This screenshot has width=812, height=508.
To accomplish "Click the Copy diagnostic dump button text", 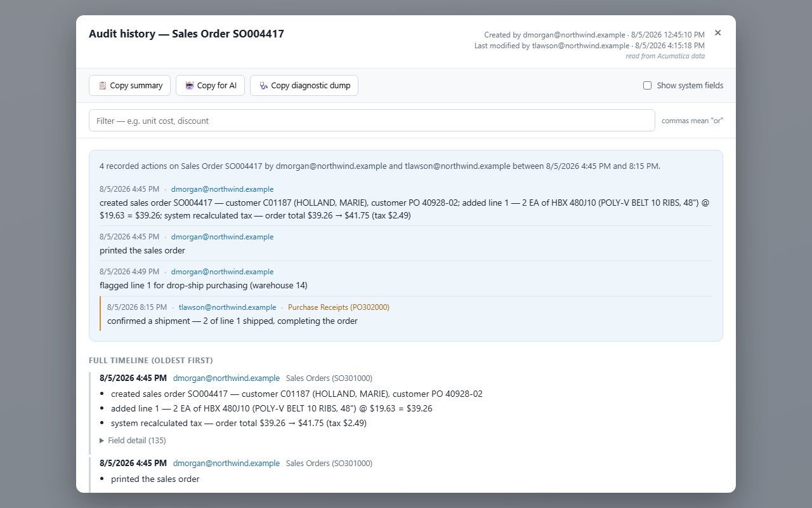I will pos(311,86).
